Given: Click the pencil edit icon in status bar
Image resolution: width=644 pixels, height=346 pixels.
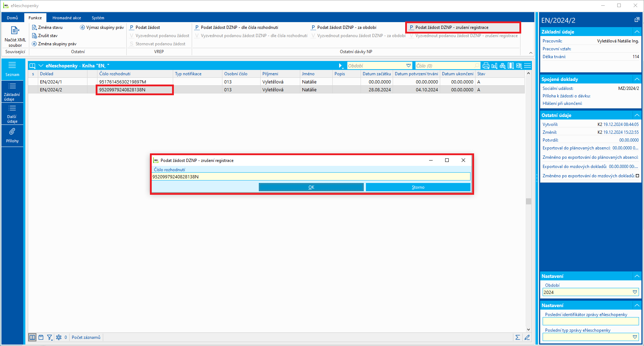Looking at the screenshot, I should pyautogui.click(x=527, y=337).
